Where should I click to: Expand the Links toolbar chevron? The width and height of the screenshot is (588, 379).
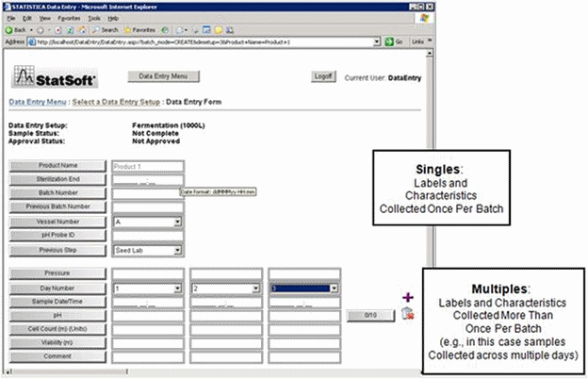(x=430, y=41)
